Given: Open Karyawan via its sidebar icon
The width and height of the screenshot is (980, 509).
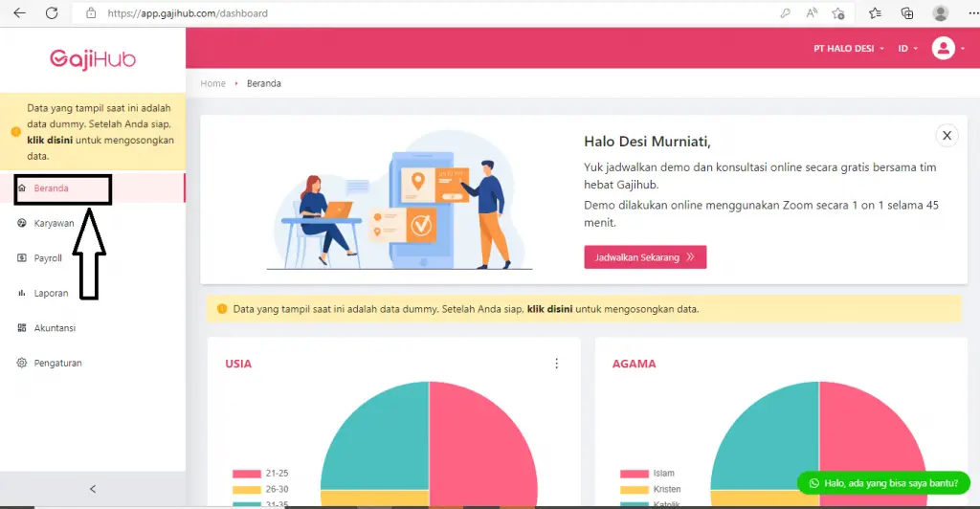Looking at the screenshot, I should [23, 223].
